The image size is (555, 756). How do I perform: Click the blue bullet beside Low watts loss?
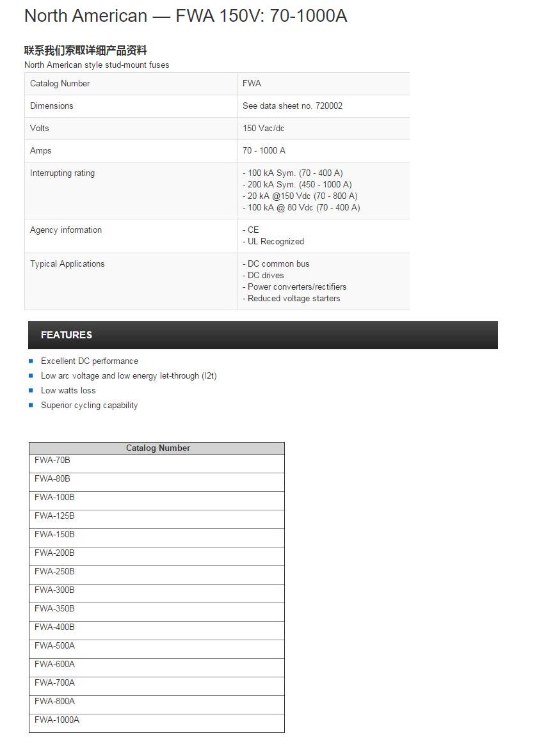[31, 391]
